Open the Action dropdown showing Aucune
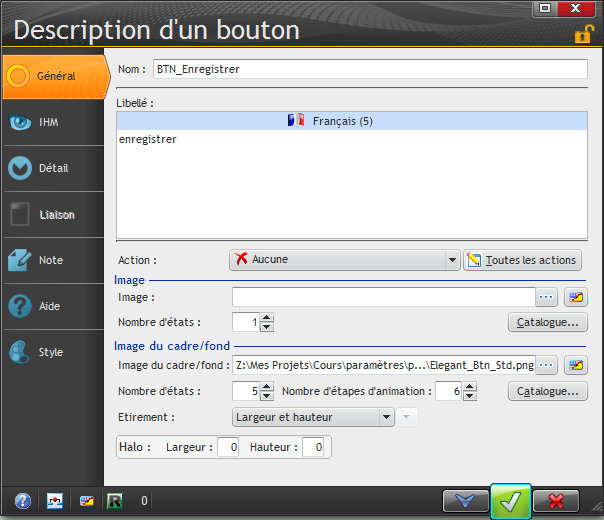This screenshot has width=604, height=520. click(x=345, y=260)
